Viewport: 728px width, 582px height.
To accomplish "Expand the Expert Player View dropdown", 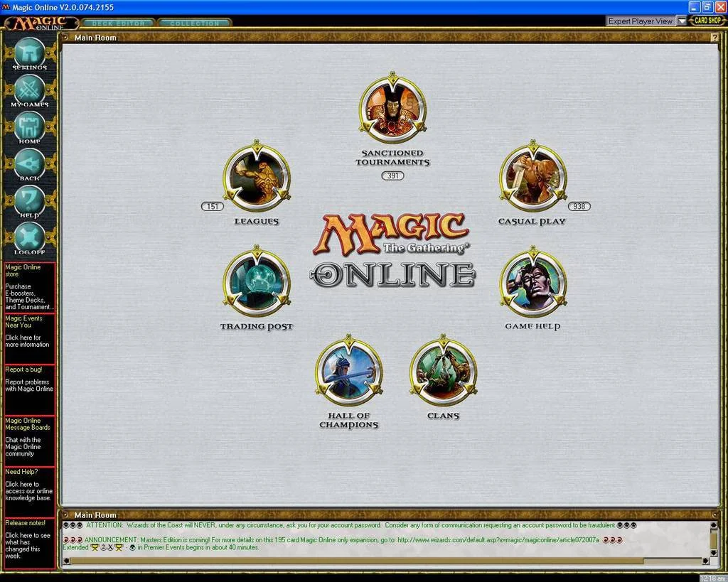I will [x=681, y=21].
